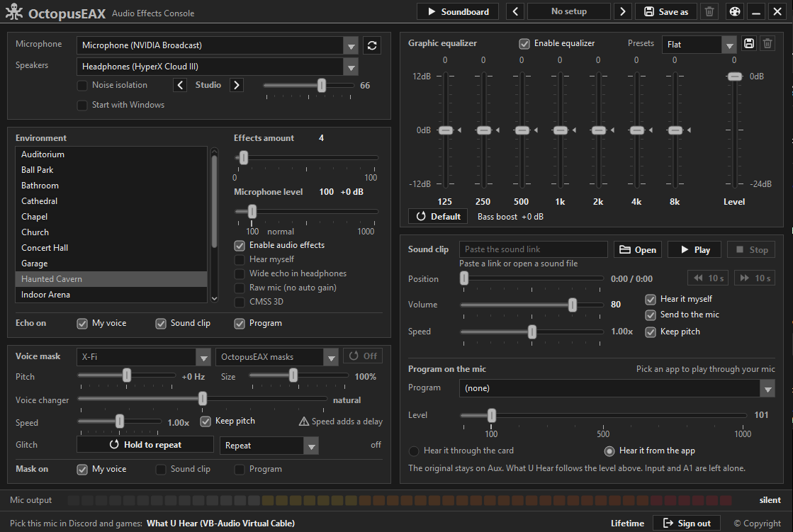The image size is (793, 532).
Task: Select previous noise isolation mode arrow
Action: tap(180, 85)
